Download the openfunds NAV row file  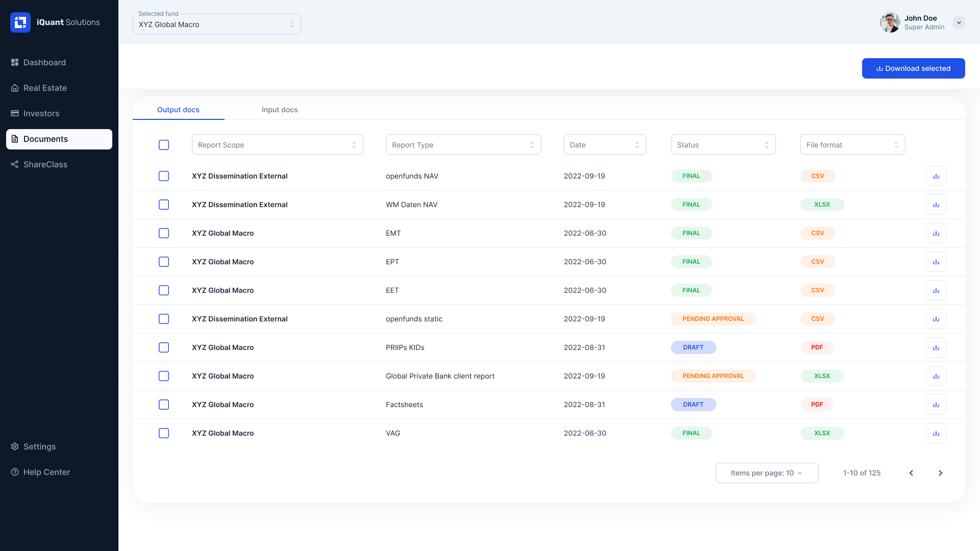[x=936, y=176]
